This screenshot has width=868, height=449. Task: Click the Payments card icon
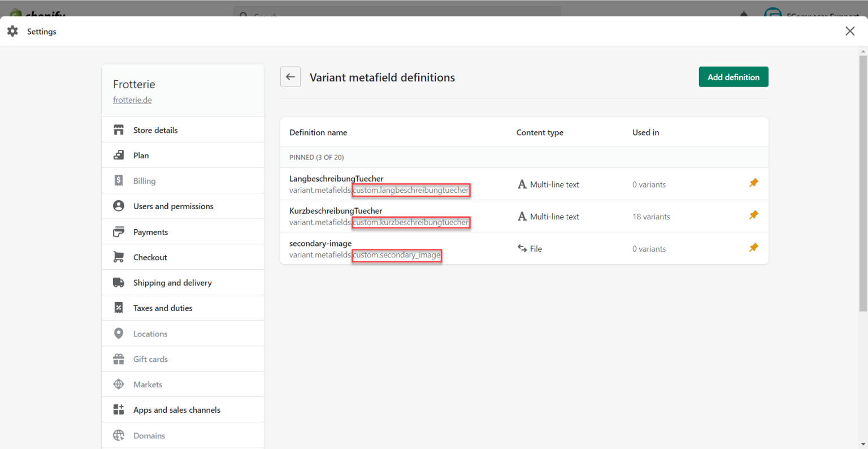coord(118,231)
